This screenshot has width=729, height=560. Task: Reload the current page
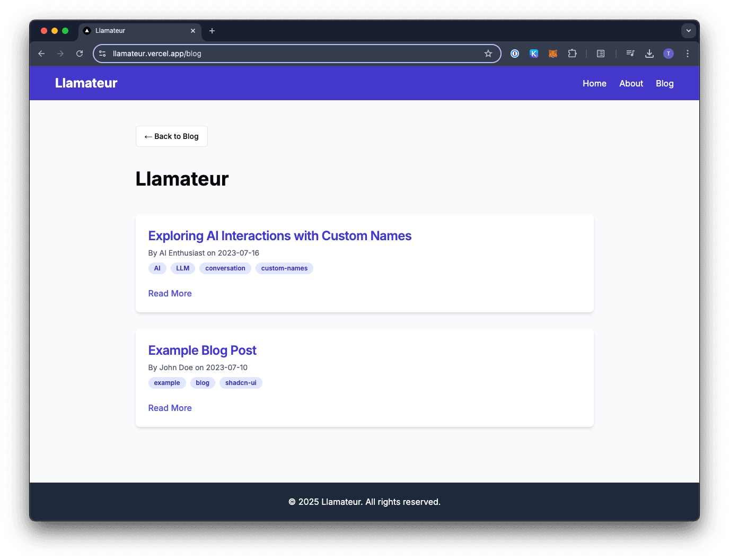pos(80,54)
